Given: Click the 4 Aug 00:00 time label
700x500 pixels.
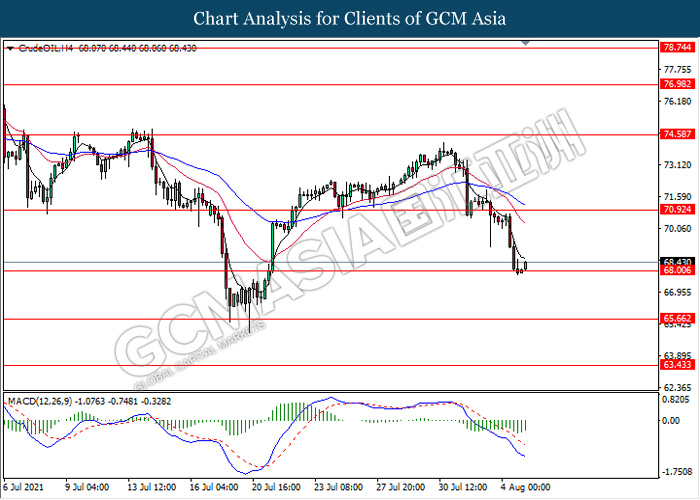Looking at the screenshot, I should [x=525, y=487].
